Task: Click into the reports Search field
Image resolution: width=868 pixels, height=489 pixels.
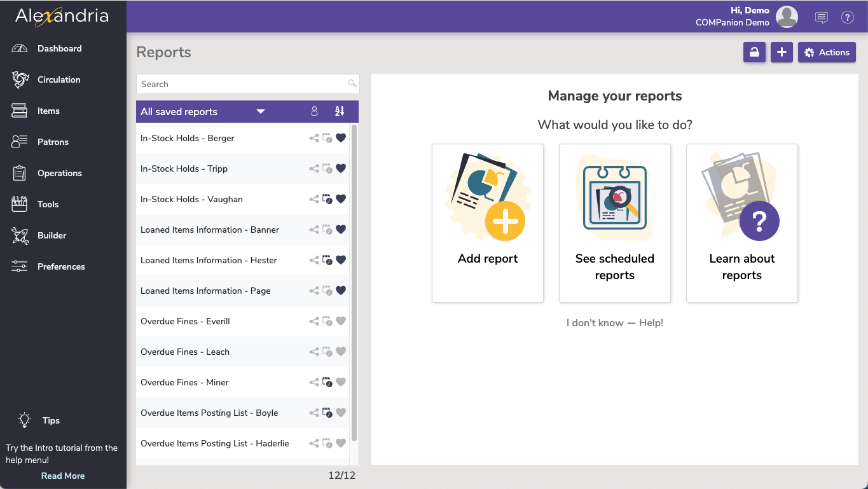Action: pyautogui.click(x=242, y=84)
